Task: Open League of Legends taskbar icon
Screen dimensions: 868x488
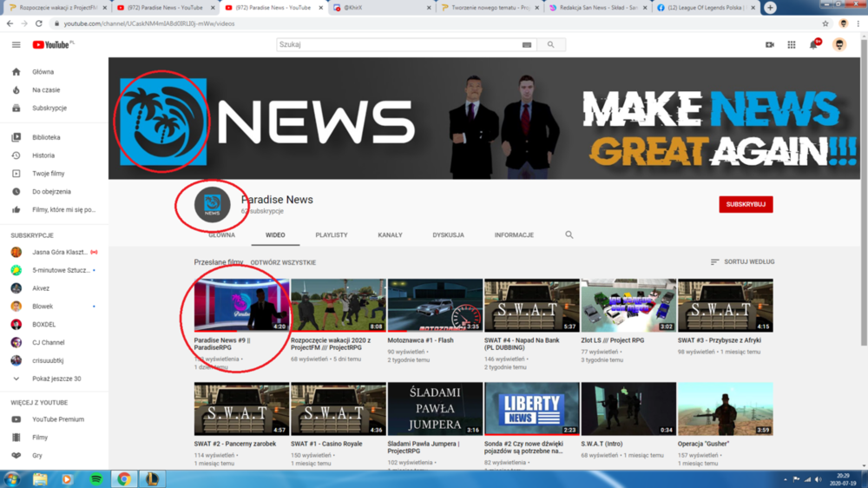Action: (x=152, y=479)
